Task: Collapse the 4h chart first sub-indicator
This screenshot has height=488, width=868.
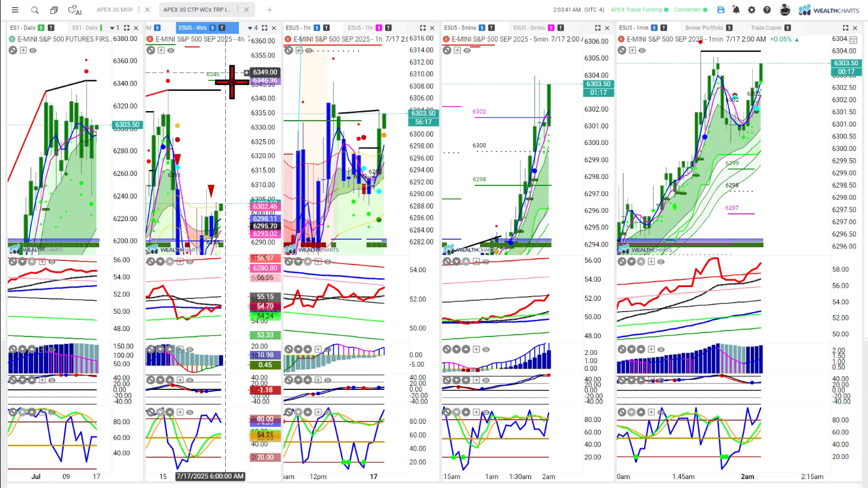Action: coord(151,262)
